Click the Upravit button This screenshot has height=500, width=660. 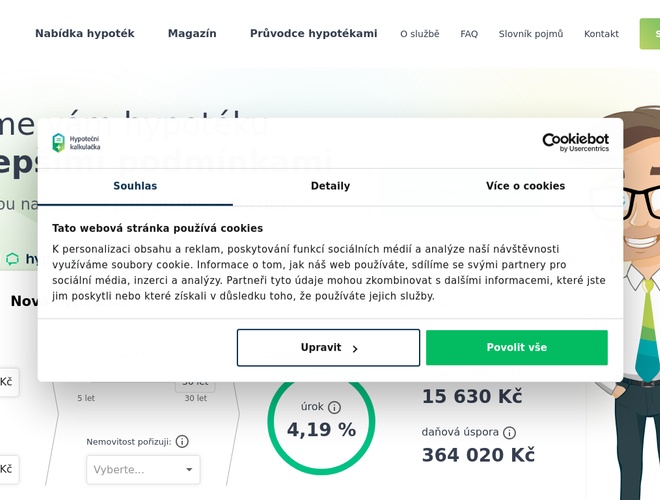coord(328,348)
